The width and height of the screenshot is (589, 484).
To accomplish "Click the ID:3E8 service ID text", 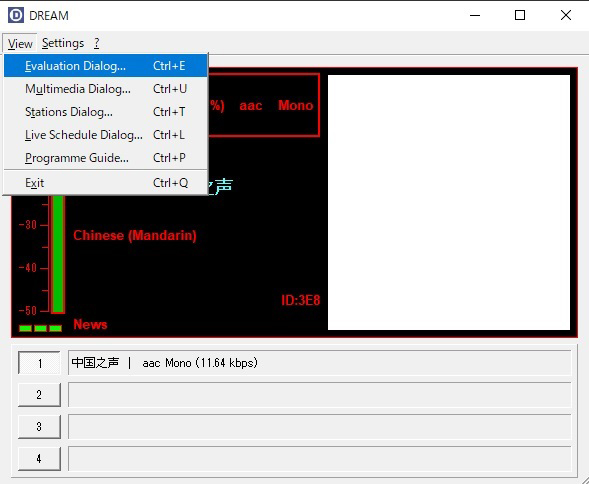I will pos(301,300).
